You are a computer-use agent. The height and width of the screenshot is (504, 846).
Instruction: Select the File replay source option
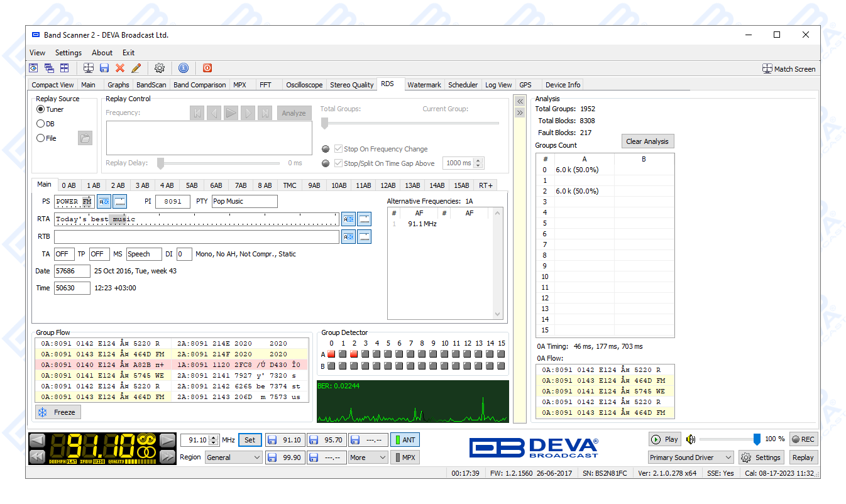pyautogui.click(x=41, y=138)
